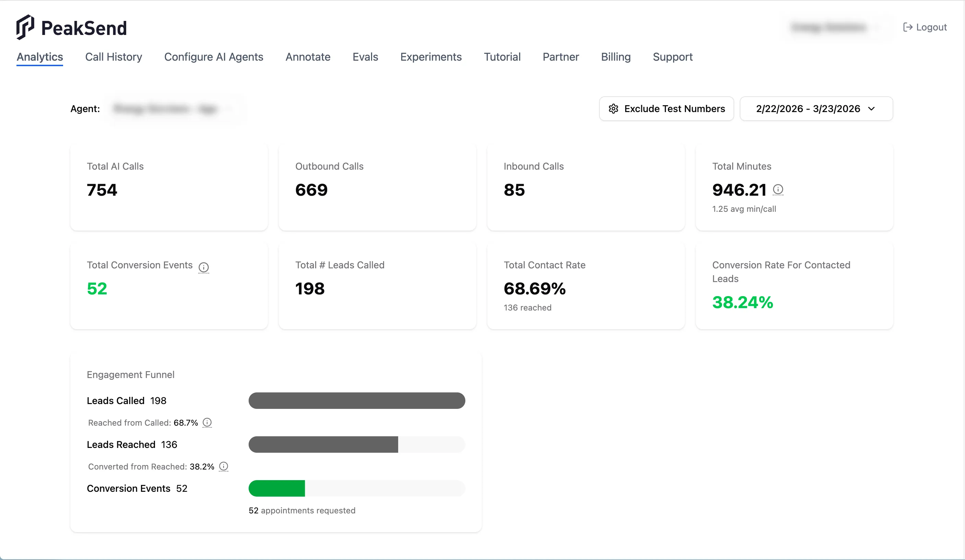965x560 pixels.
Task: Switch to the Call History tab
Action: (114, 57)
